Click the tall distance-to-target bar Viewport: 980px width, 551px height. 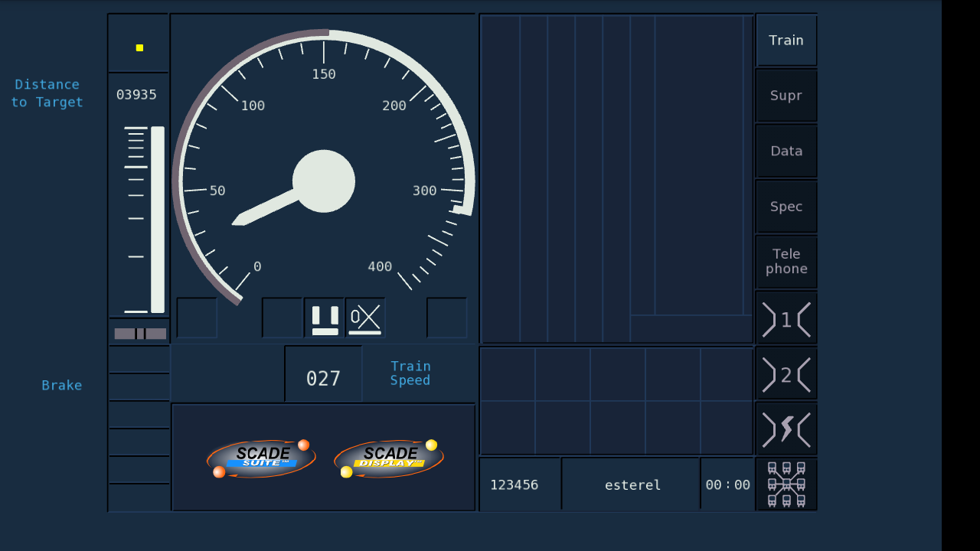(158, 220)
